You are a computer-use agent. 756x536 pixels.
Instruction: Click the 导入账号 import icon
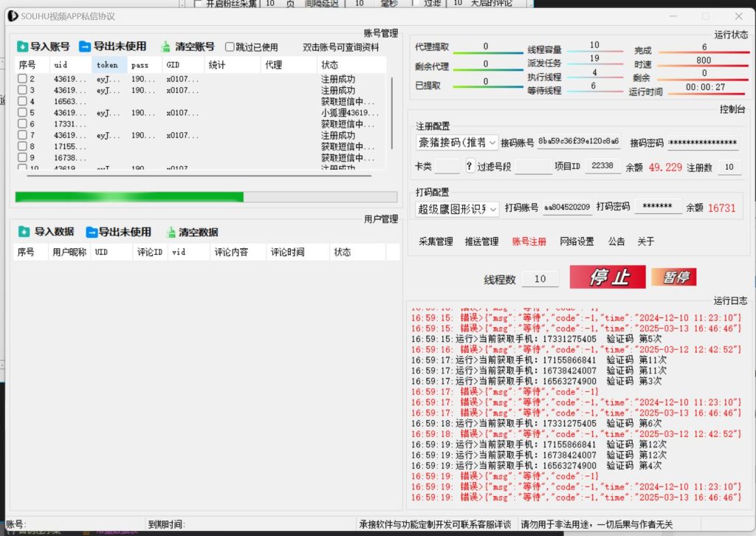coord(23,47)
